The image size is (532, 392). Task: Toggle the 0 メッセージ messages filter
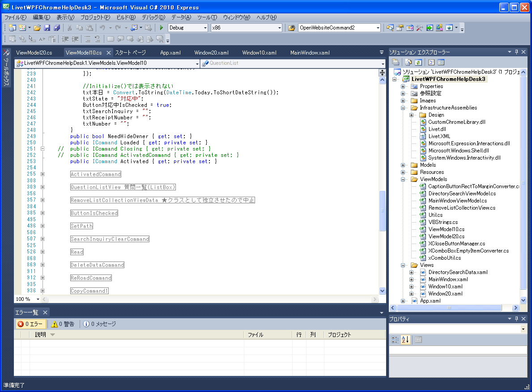coord(100,324)
